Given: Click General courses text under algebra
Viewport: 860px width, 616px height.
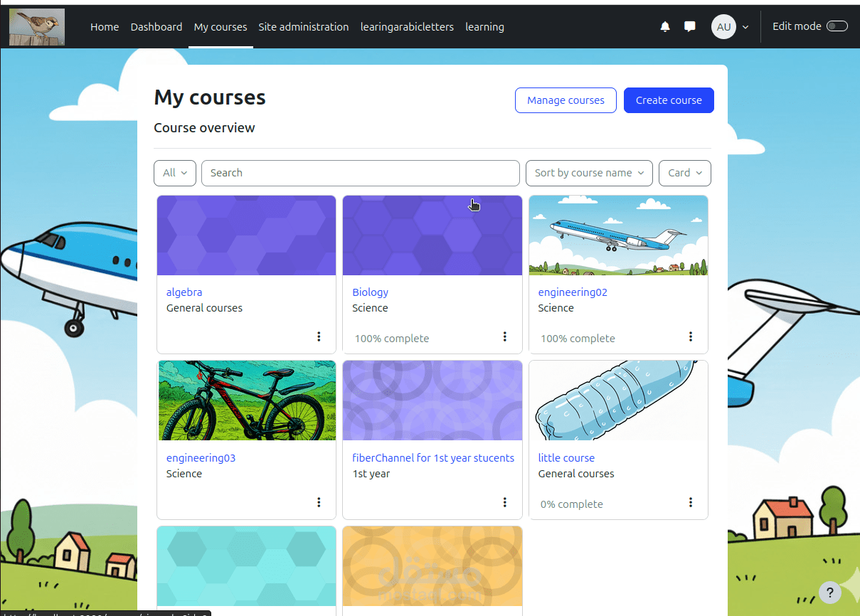Looking at the screenshot, I should (204, 308).
